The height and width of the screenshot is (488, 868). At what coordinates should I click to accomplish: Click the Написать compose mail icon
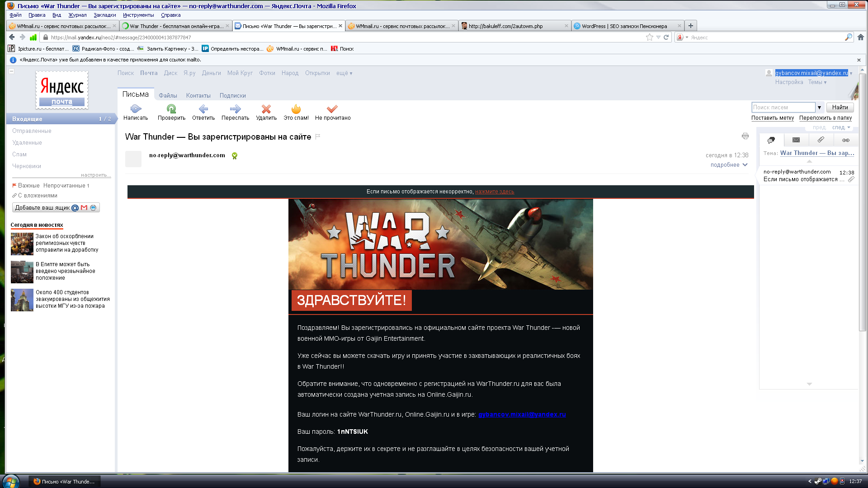[x=136, y=109]
